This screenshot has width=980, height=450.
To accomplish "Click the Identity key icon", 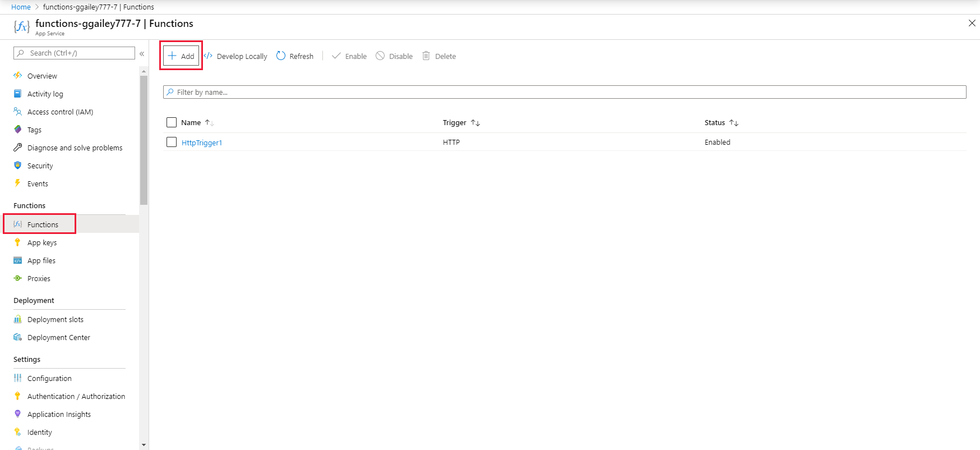I will pyautogui.click(x=18, y=432).
